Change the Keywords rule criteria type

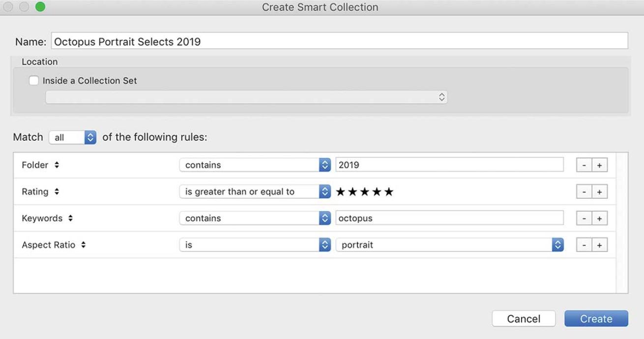[x=47, y=218]
